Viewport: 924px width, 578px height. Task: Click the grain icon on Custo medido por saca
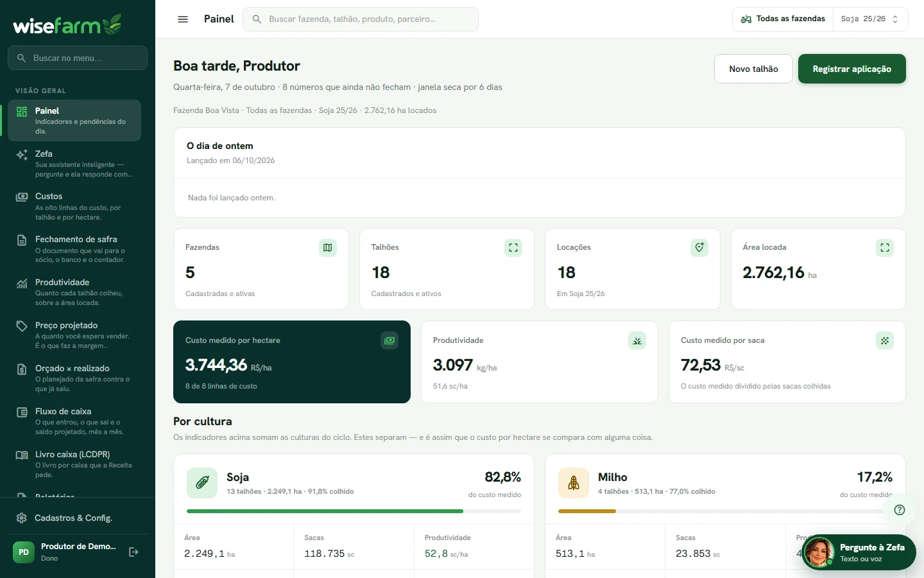[x=885, y=340]
